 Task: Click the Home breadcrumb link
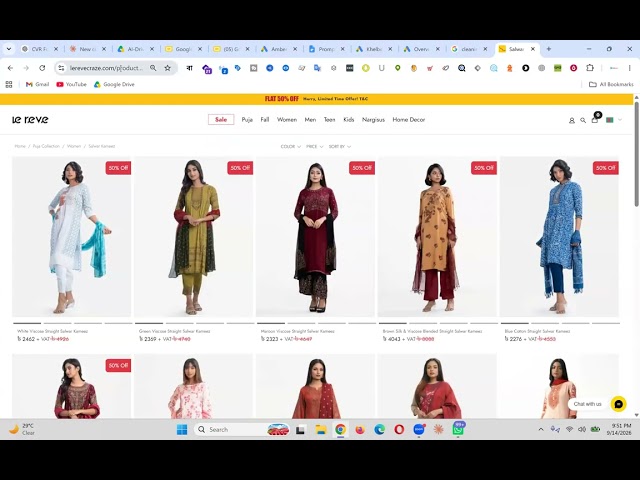point(20,146)
